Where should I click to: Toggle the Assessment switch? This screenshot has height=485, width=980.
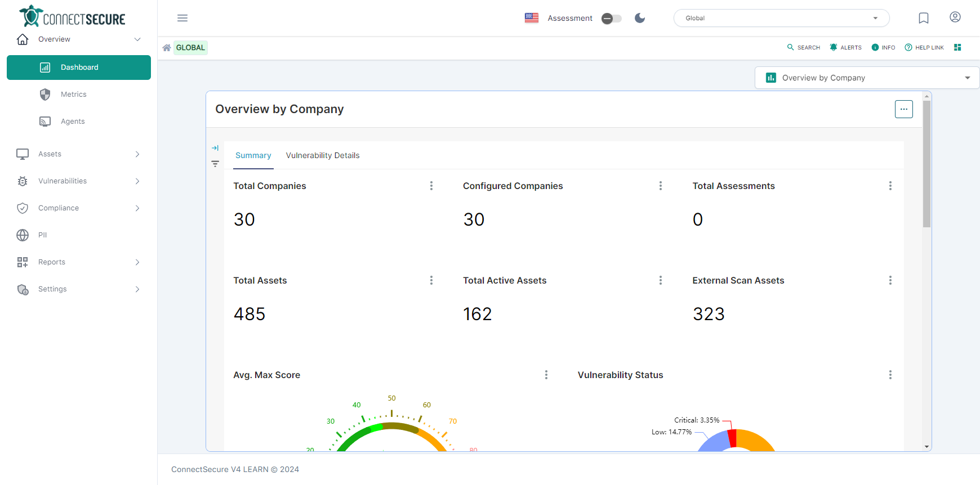(611, 19)
